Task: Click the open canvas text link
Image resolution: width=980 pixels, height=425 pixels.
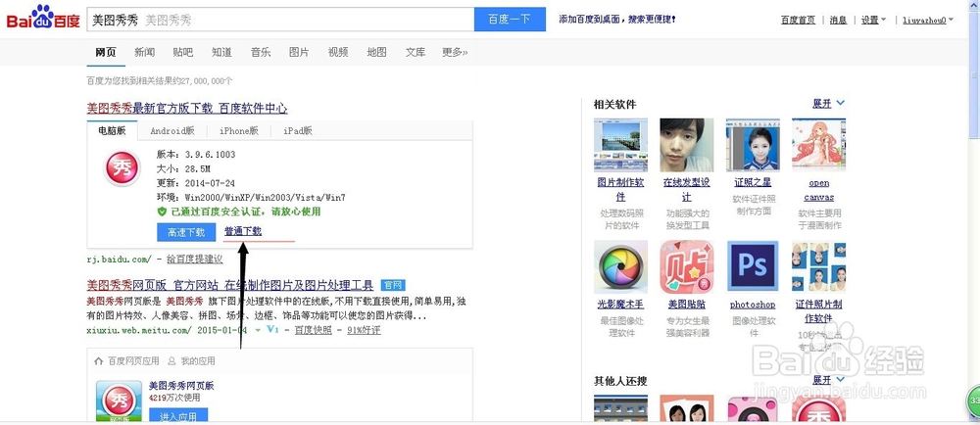Action: 818,190
